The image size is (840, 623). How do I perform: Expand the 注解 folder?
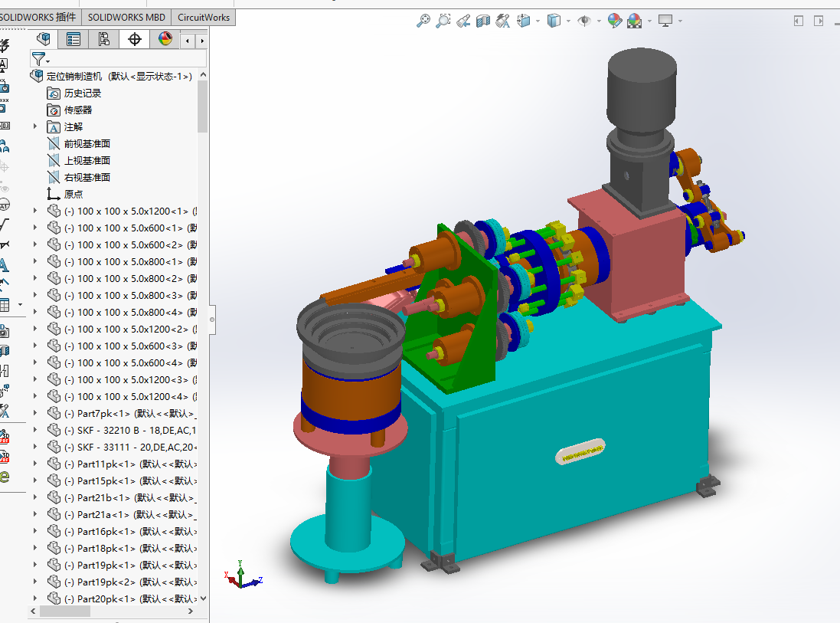click(x=35, y=126)
